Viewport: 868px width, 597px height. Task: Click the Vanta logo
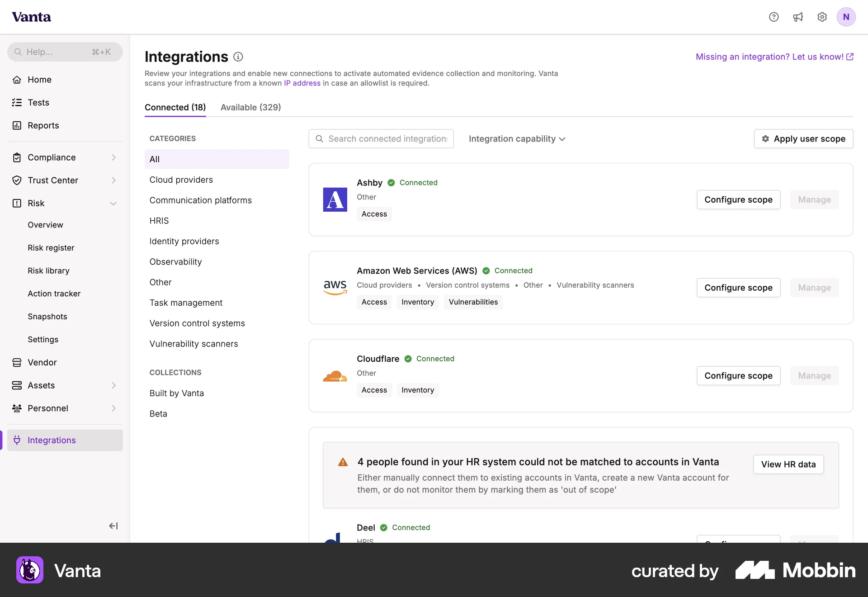pos(31,17)
